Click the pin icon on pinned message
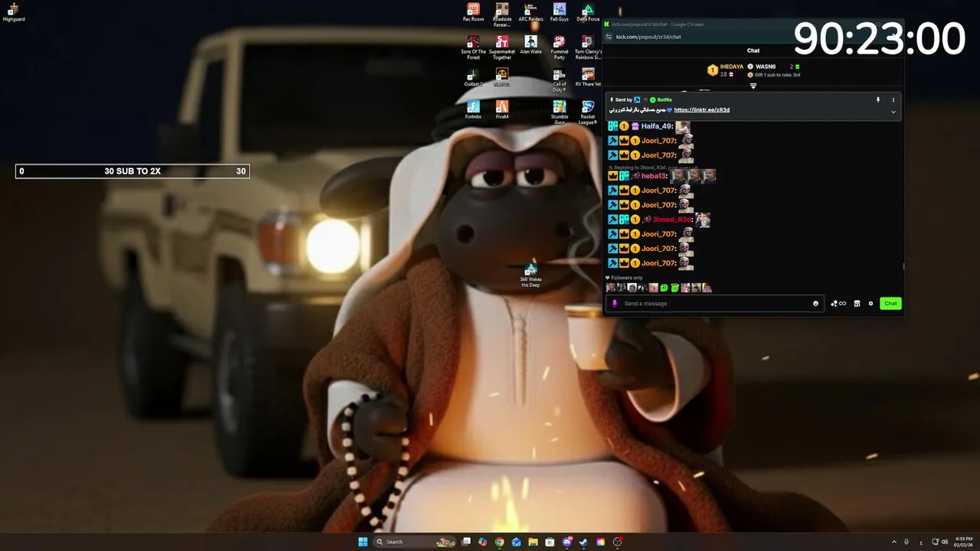The image size is (980, 551). tap(878, 99)
